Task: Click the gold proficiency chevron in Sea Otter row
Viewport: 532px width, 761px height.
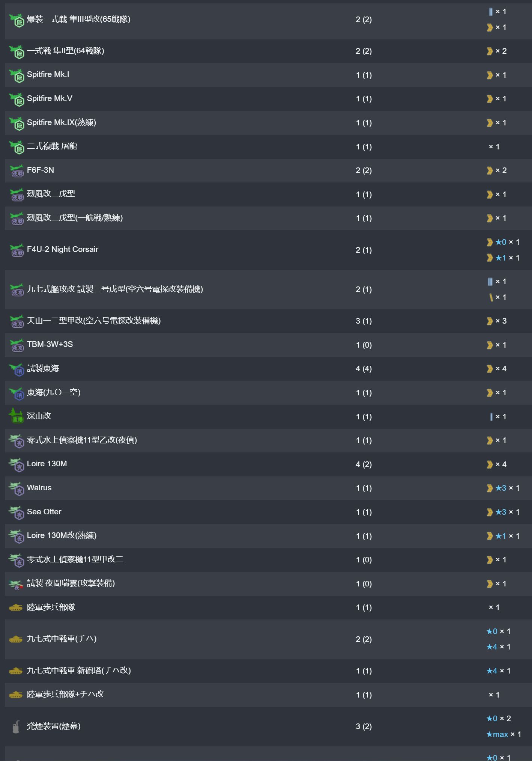Action: (490, 512)
